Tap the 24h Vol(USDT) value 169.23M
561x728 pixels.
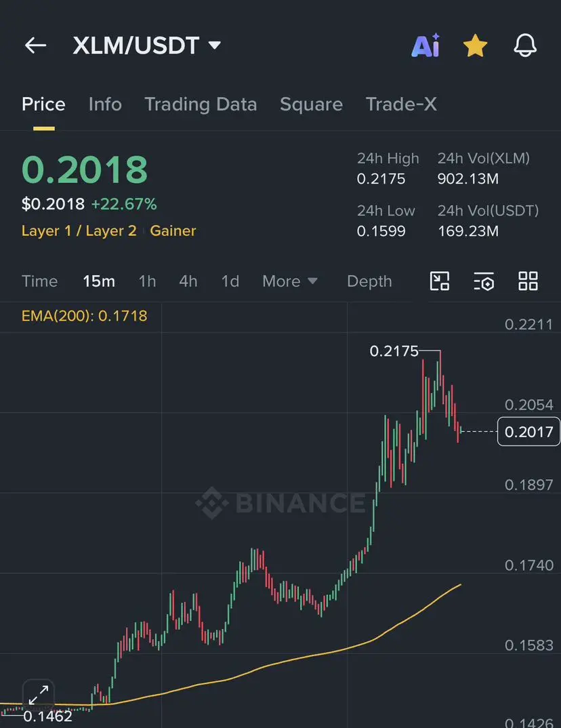[x=467, y=230]
